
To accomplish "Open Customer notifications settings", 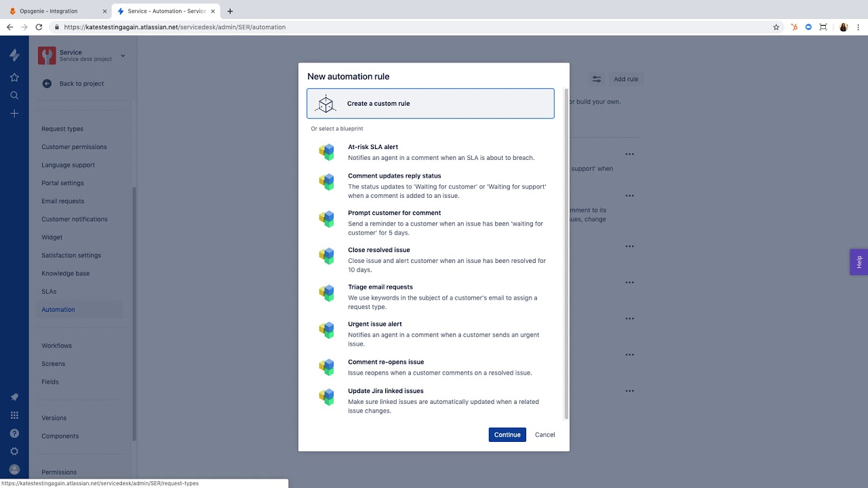I will coord(75,220).
